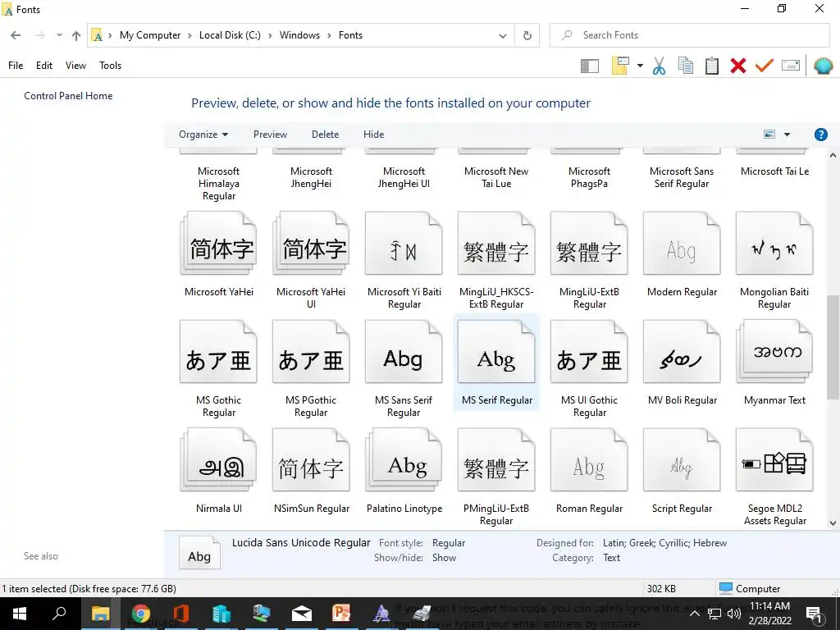Click the Paste clipboard icon

point(712,66)
